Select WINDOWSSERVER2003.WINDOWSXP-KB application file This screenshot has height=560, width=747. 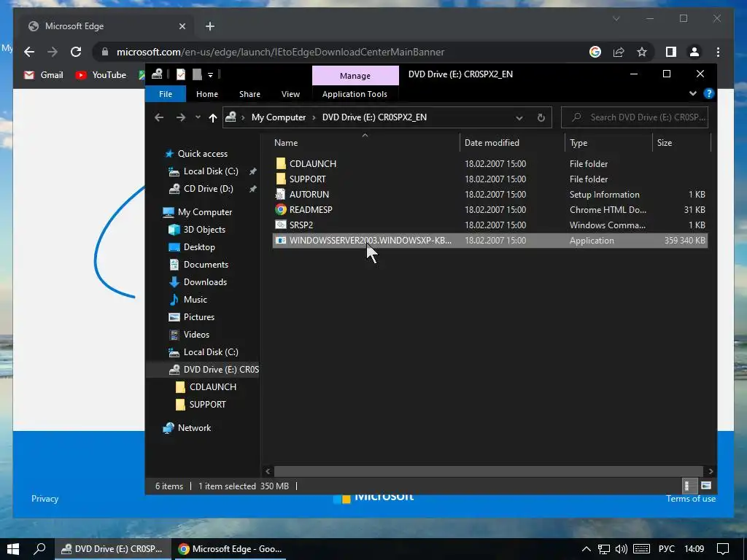[x=489, y=241]
